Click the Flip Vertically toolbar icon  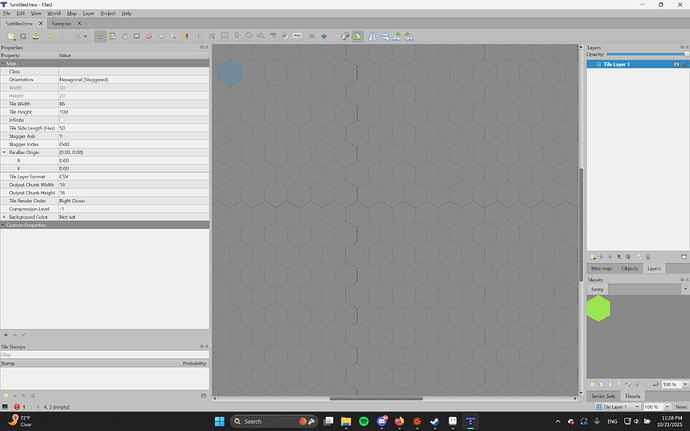click(385, 37)
